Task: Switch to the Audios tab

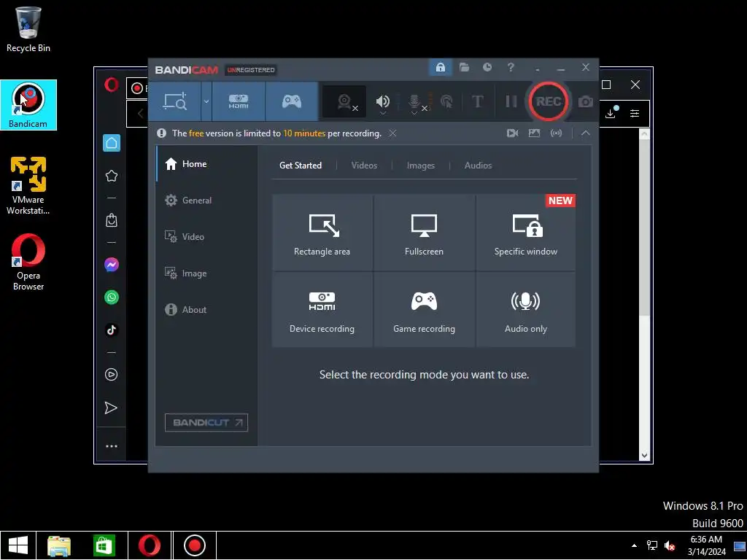Action: [478, 166]
